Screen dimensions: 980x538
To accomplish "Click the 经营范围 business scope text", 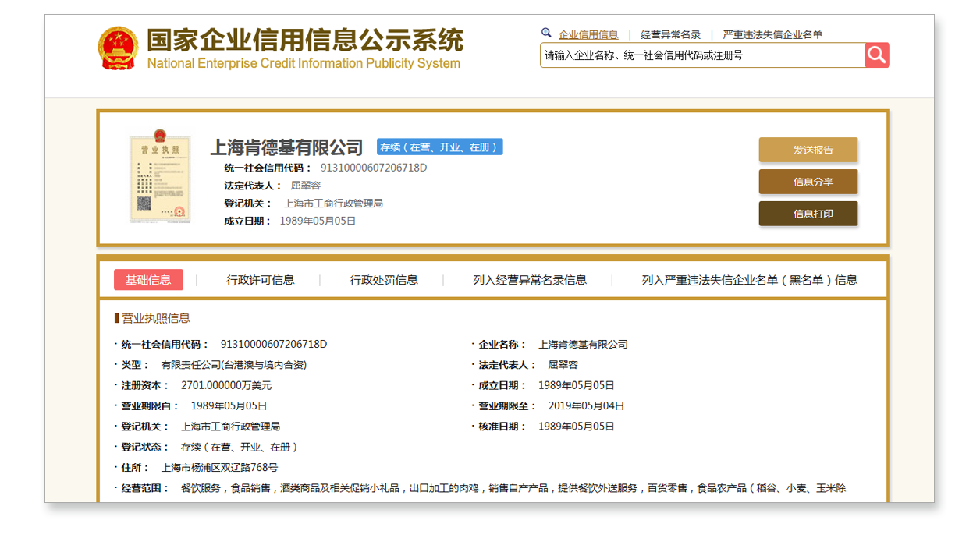I will [513, 488].
